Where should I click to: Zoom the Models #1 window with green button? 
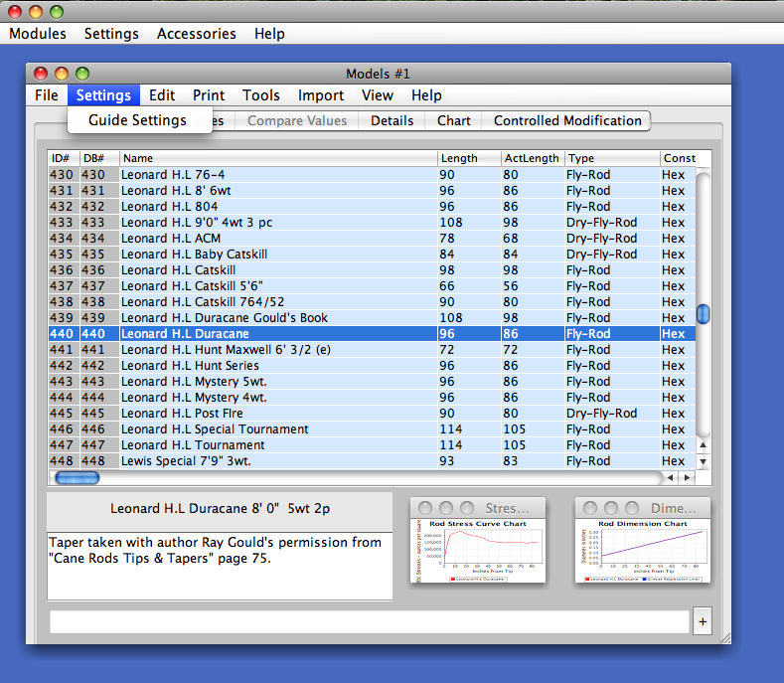[x=82, y=74]
